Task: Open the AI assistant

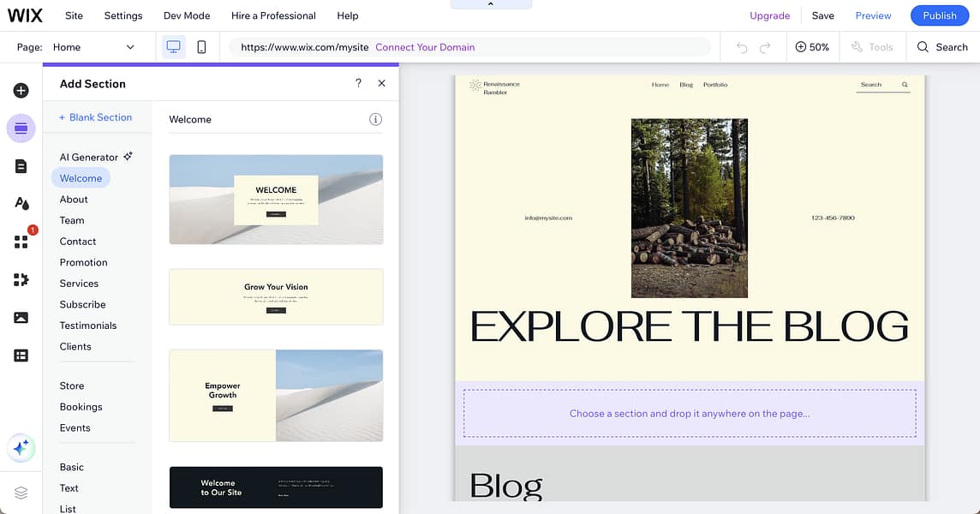Action: pyautogui.click(x=21, y=448)
